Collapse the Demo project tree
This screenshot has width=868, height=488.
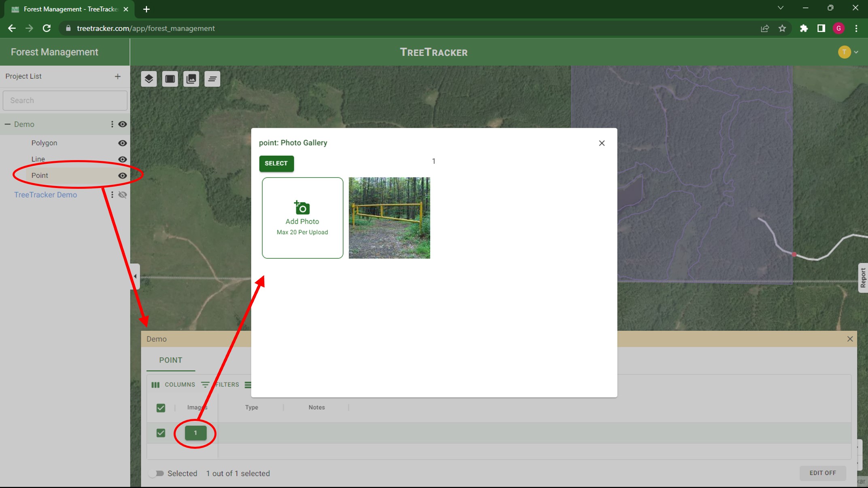(x=7, y=124)
